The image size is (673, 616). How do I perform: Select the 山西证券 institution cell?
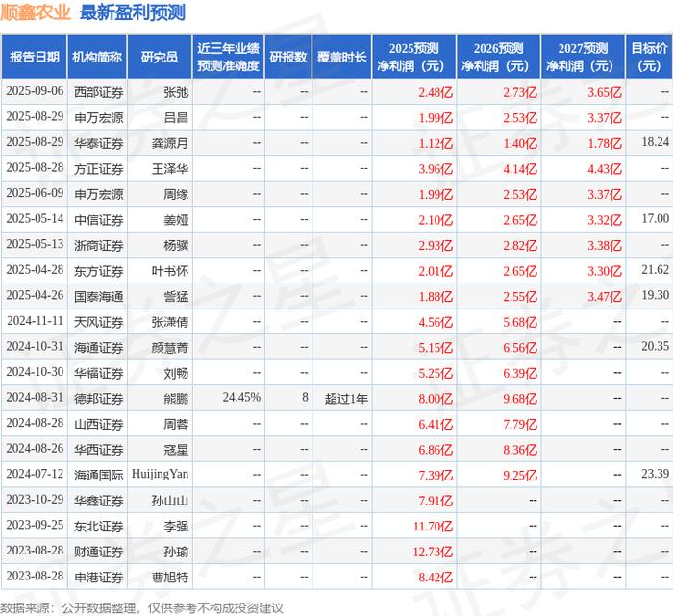click(x=99, y=424)
